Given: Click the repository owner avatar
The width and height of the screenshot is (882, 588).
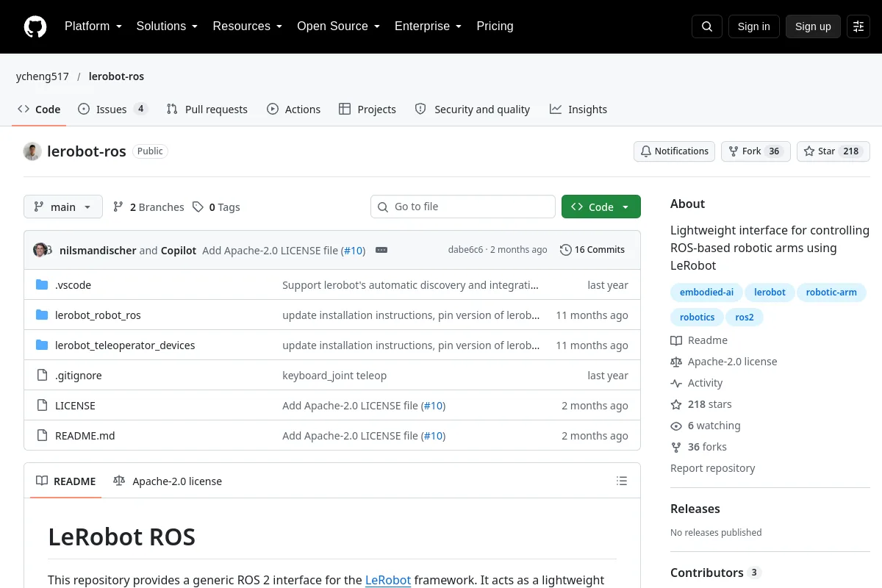Looking at the screenshot, I should (32, 151).
